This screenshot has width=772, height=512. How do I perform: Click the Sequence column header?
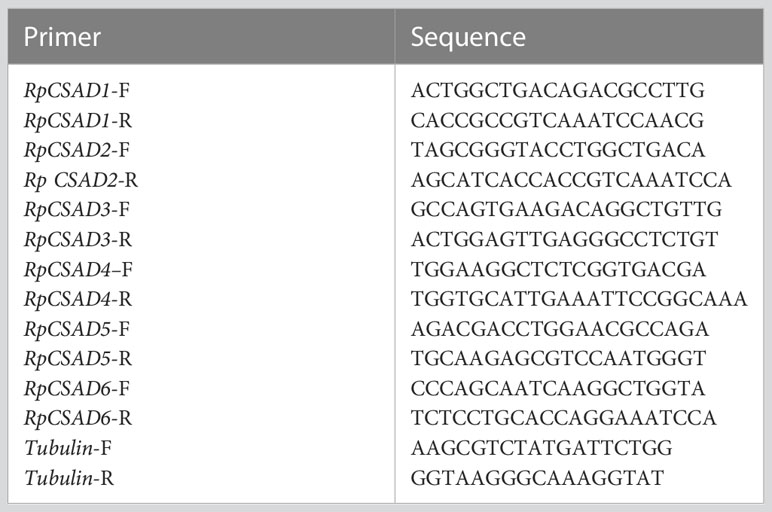pos(468,37)
